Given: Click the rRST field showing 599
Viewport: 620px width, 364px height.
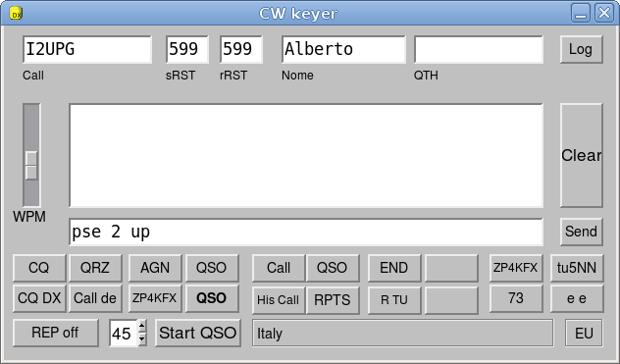Looking at the screenshot, I should point(241,49).
